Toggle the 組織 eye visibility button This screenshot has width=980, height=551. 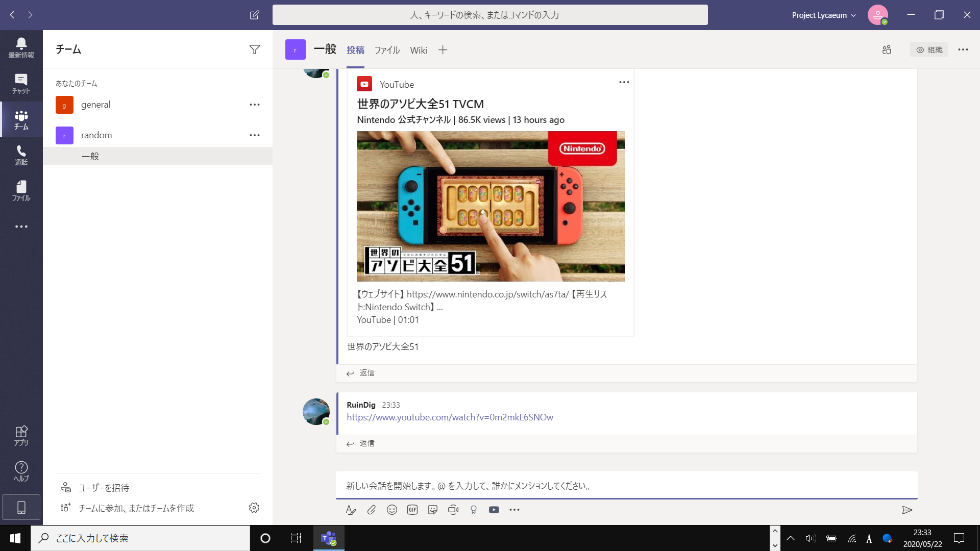point(928,49)
